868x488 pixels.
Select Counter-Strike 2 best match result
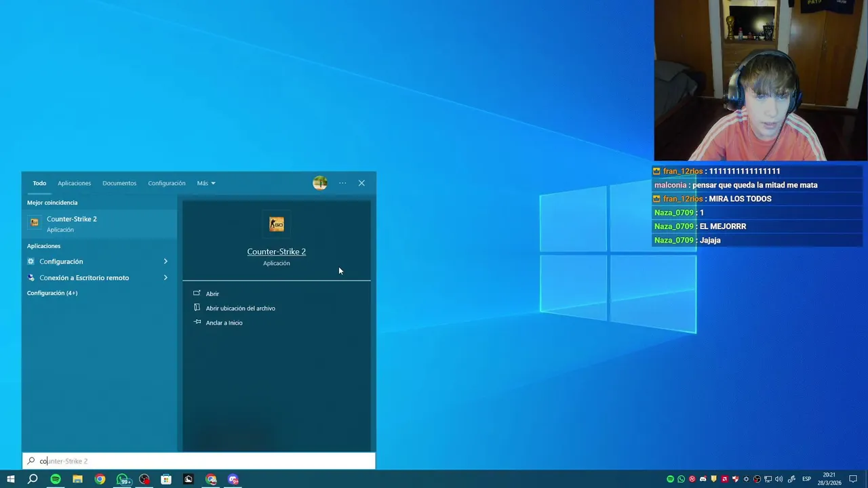(99, 224)
